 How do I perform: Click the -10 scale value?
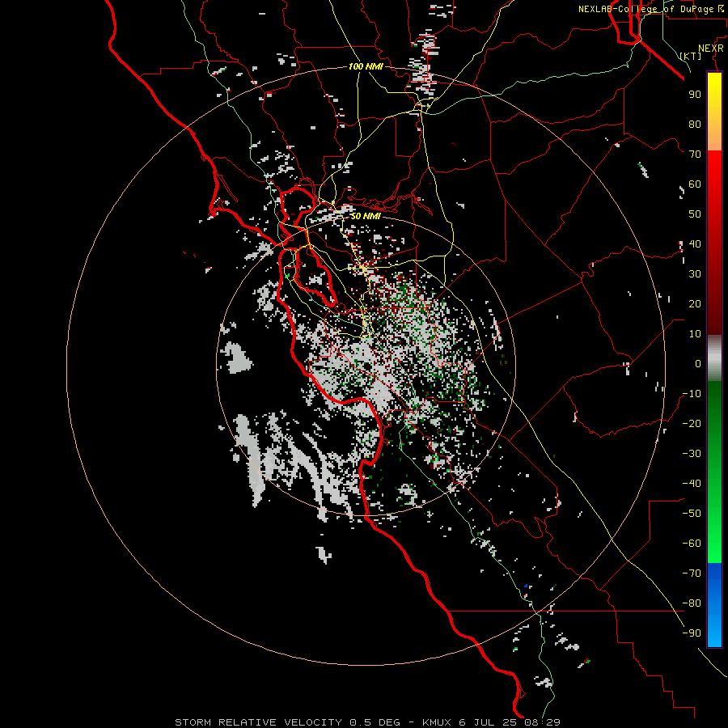click(x=692, y=394)
